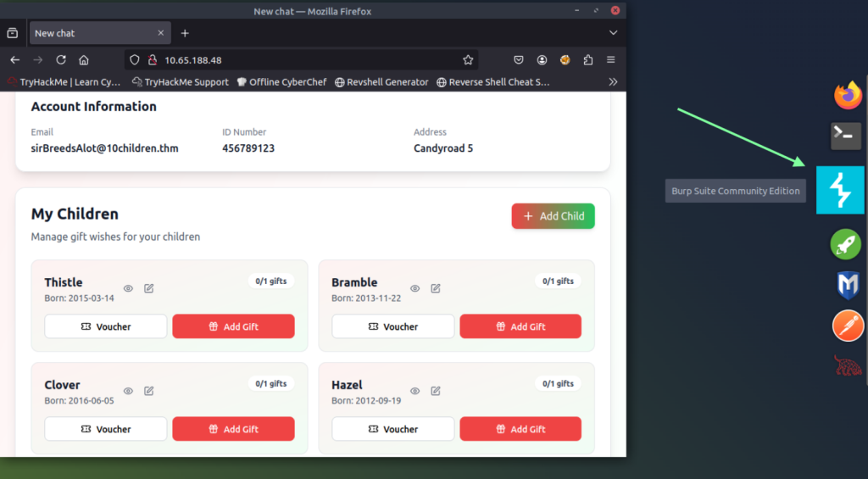Viewport: 868px width, 479px height.
Task: Toggle the eye icon next to Bramble
Action: click(x=415, y=288)
